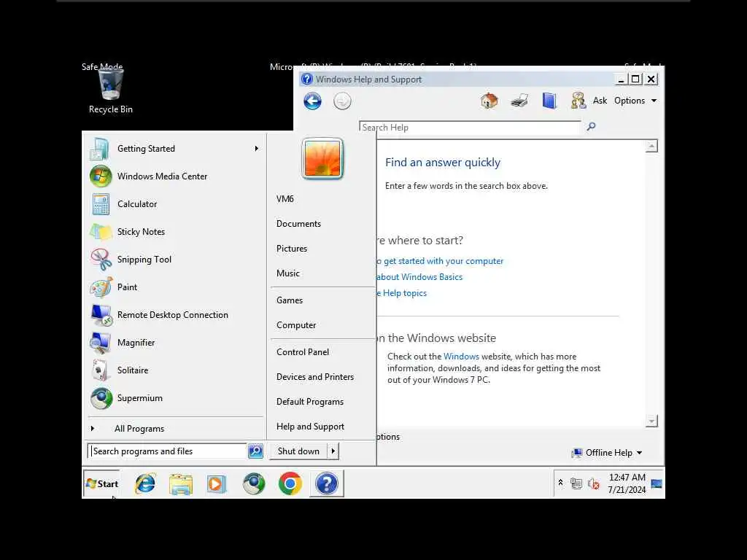Go to Help and Support home

(489, 101)
